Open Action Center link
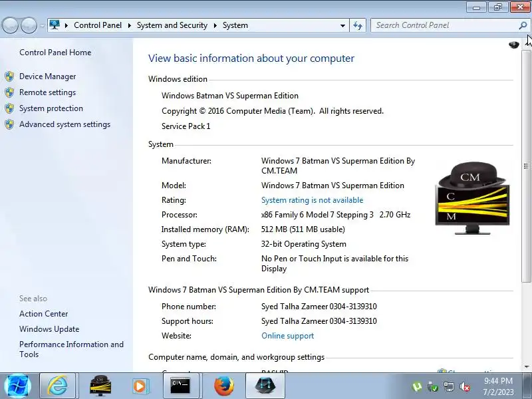The image size is (532, 399). pos(43,314)
